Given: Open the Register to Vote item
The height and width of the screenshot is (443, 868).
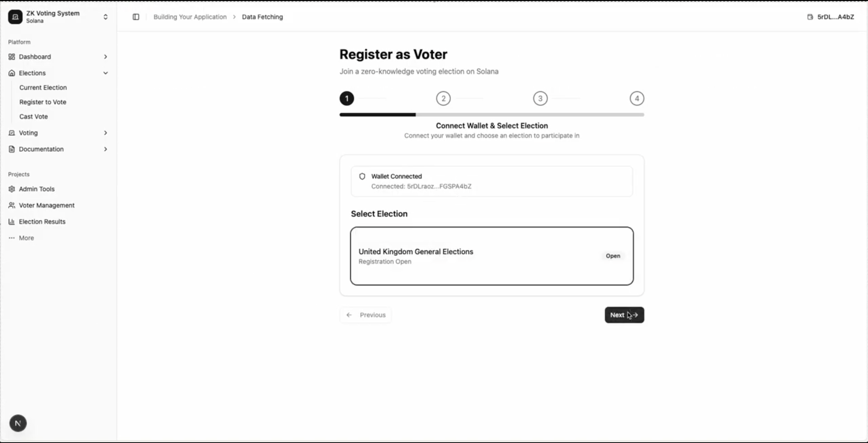Looking at the screenshot, I should pos(43,102).
